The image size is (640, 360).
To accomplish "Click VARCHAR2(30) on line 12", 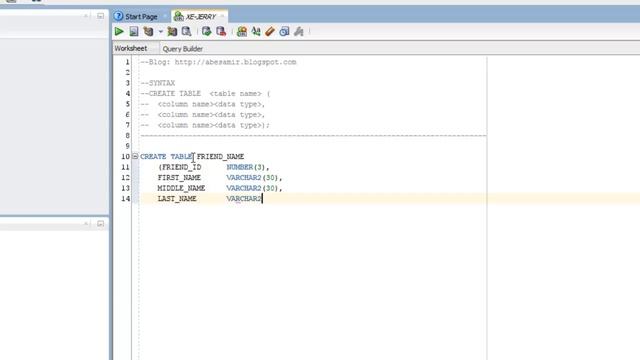I will click(x=252, y=178).
